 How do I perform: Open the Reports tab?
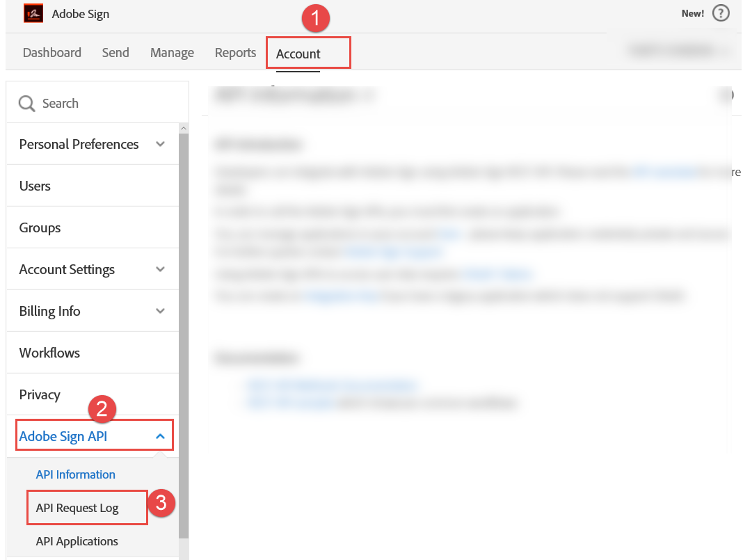234,52
